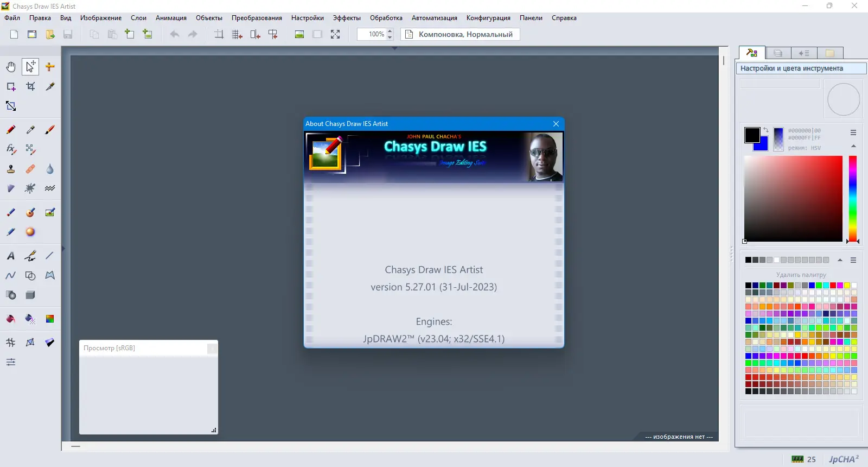Open the Правка menu

(x=40, y=18)
